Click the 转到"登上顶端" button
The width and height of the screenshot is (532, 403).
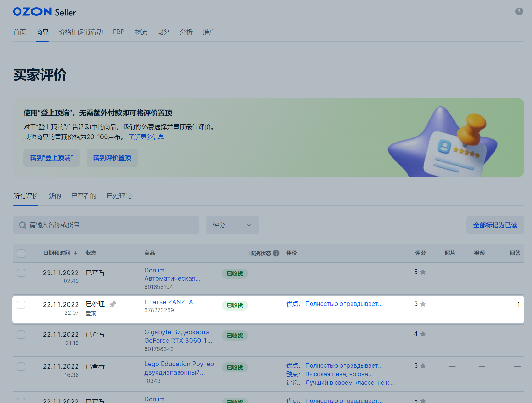coord(51,158)
